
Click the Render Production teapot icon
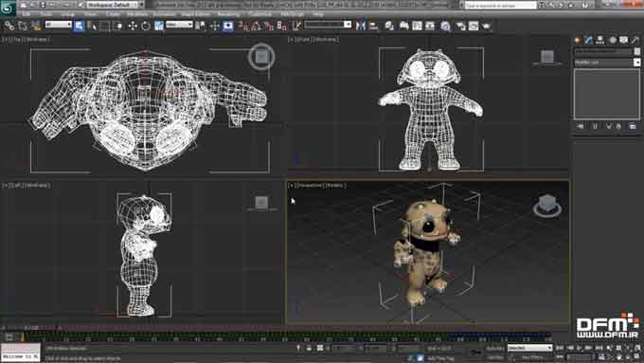(487, 26)
